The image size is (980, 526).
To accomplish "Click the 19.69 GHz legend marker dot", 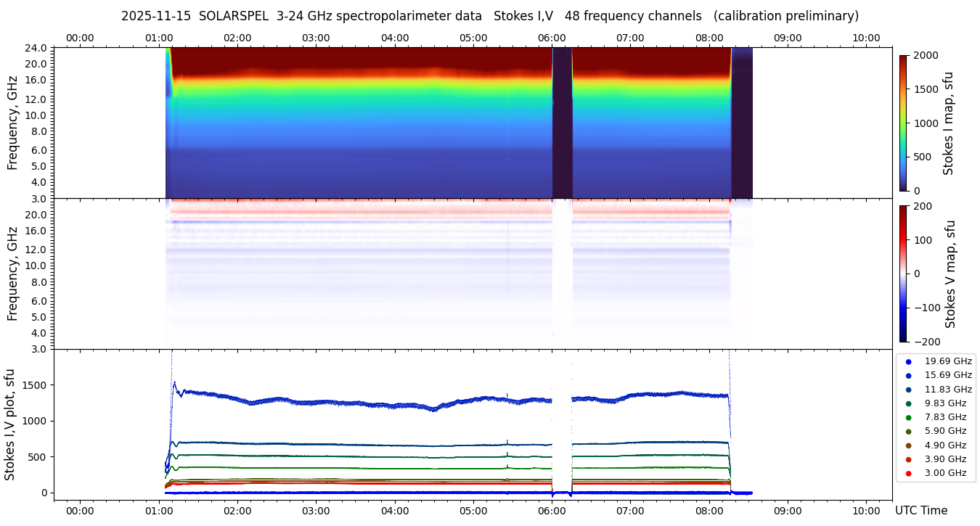I will pos(908,361).
